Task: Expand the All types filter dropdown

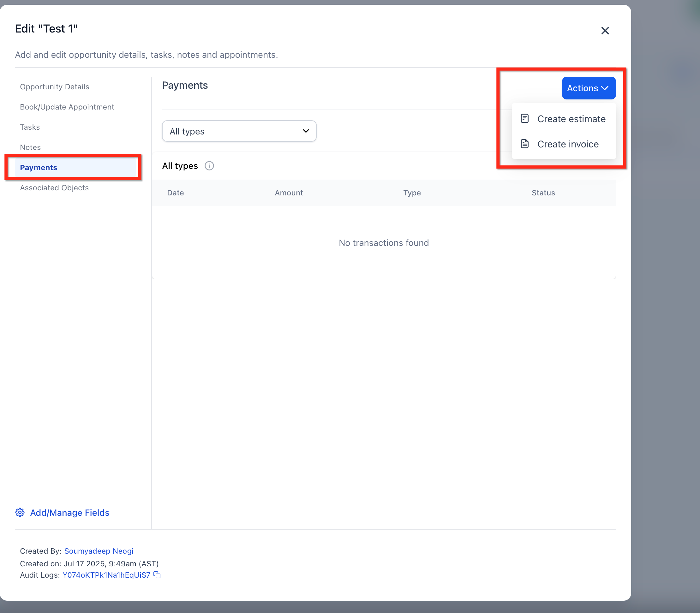Action: coord(239,131)
